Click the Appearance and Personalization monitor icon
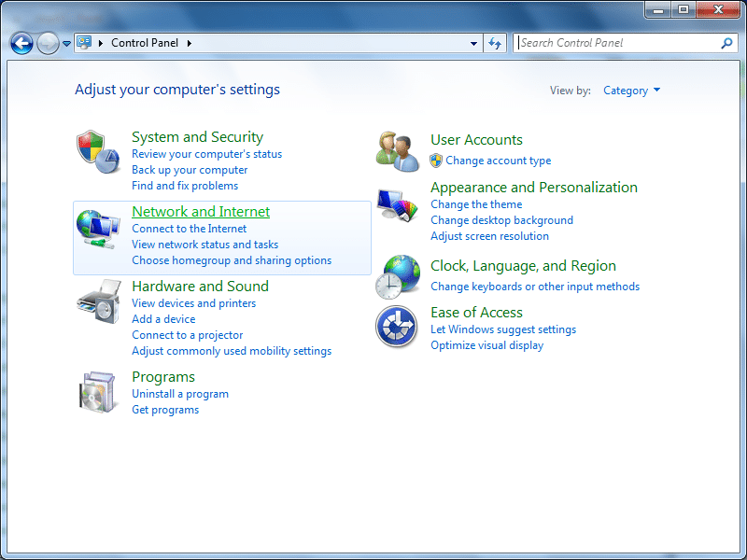The width and height of the screenshot is (747, 560). click(x=398, y=205)
